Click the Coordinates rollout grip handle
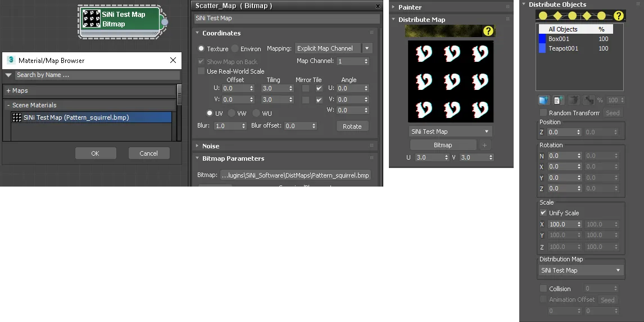644x322 pixels. [x=371, y=33]
